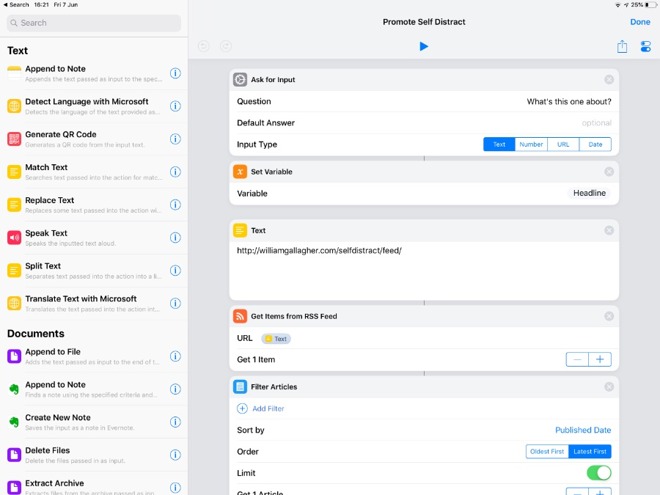The height and width of the screenshot is (495, 660).
Task: Edit the feed URL text box
Action: pyautogui.click(x=424, y=269)
